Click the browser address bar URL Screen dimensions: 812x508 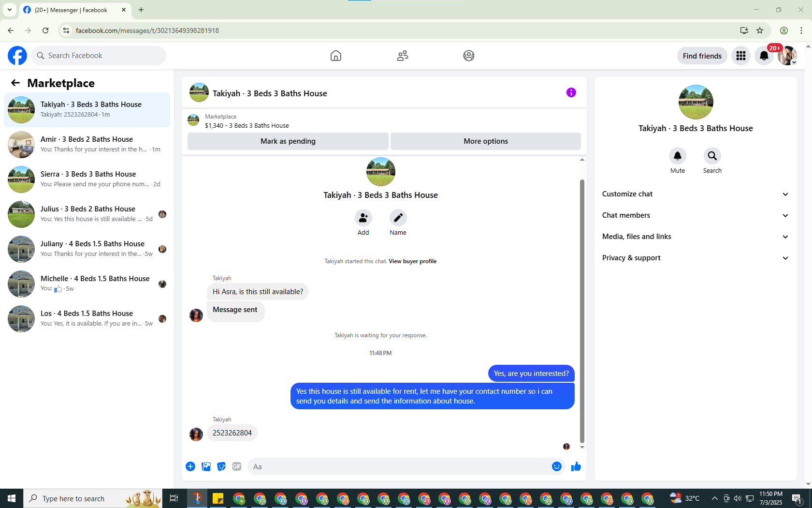pos(147,30)
